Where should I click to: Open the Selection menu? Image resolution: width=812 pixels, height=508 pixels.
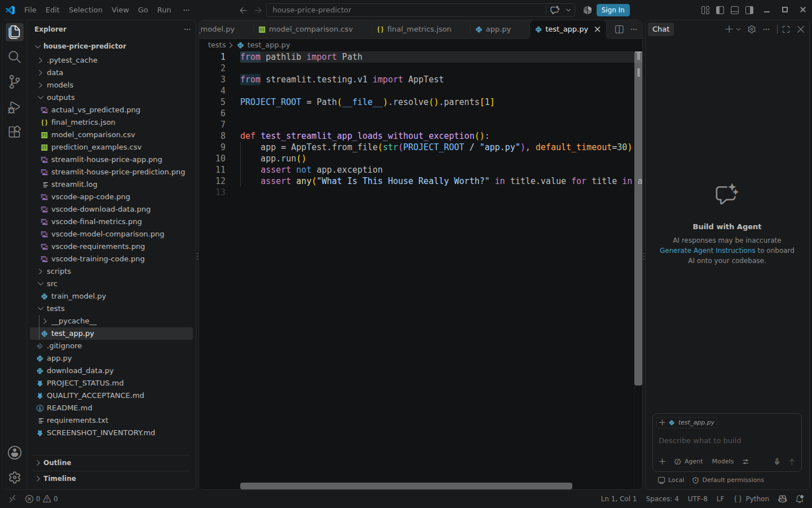86,10
